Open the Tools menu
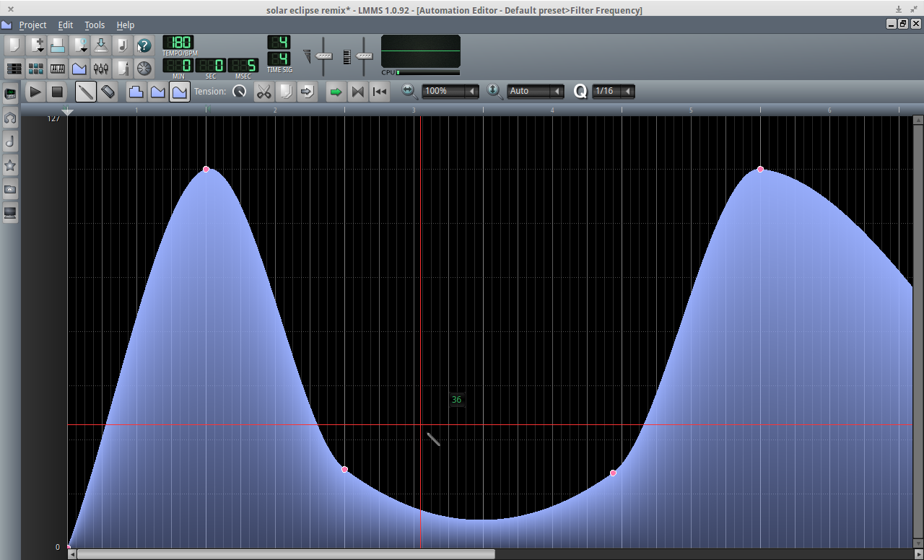 click(x=95, y=25)
